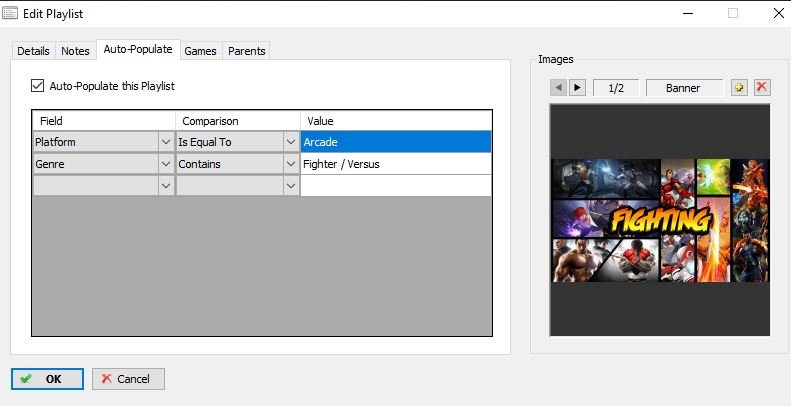This screenshot has width=791, height=406.
Task: Click the Comparison column header
Action: point(238,121)
